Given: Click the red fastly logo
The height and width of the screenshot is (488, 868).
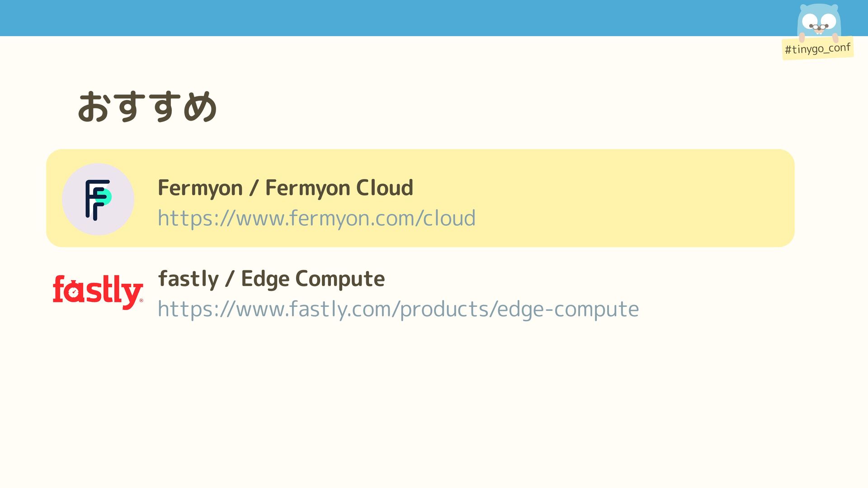Looking at the screenshot, I should (98, 291).
